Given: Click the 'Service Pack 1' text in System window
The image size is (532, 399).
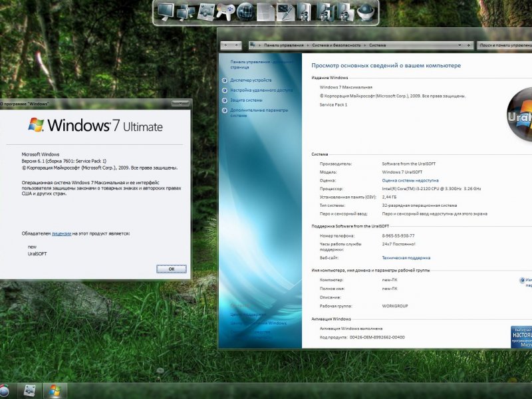Looking at the screenshot, I should click(x=333, y=105).
